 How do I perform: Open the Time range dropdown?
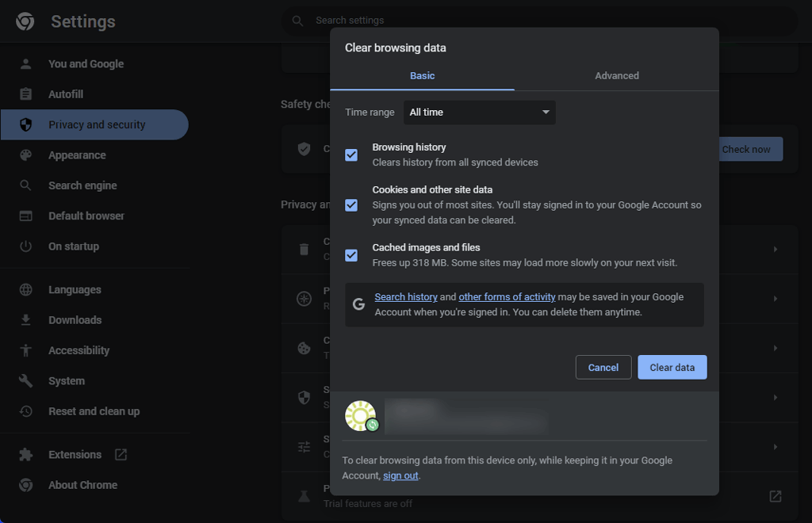tap(479, 112)
